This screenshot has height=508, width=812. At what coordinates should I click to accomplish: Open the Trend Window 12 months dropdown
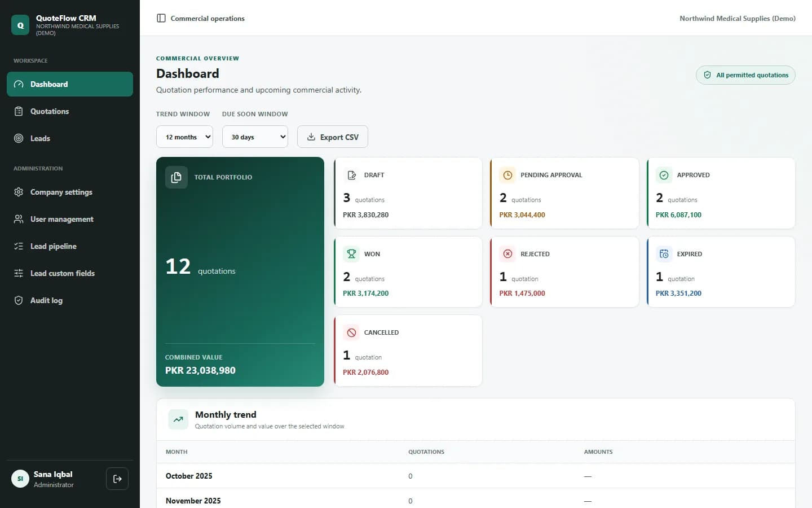click(184, 137)
